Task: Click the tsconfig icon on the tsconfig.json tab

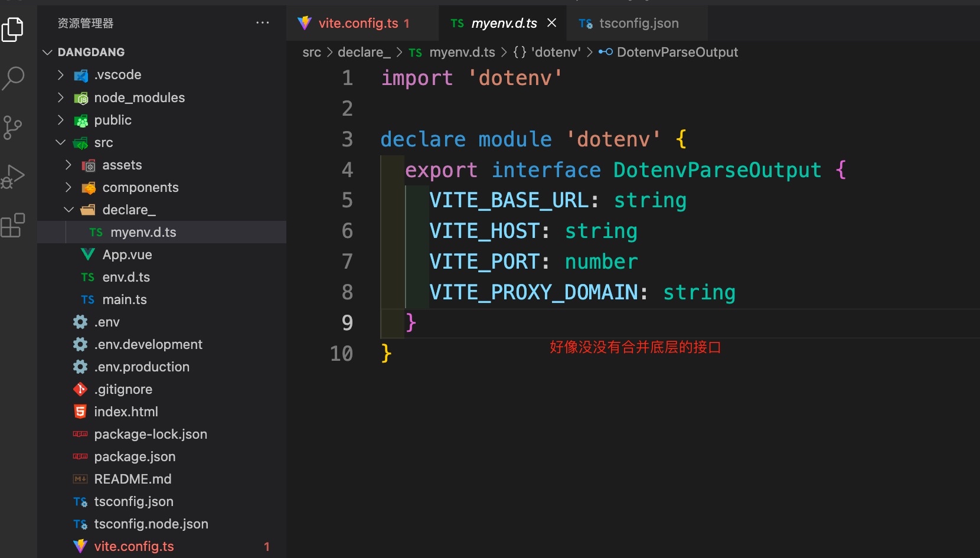Action: (586, 24)
